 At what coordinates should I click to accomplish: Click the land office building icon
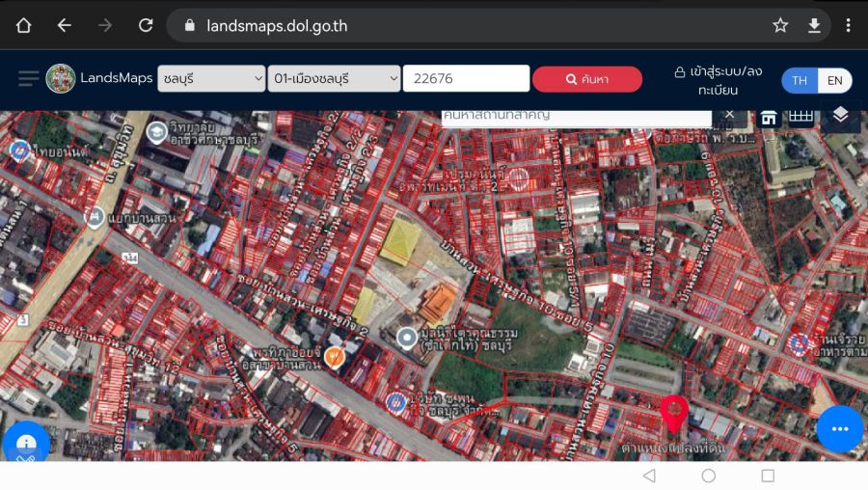(x=769, y=117)
